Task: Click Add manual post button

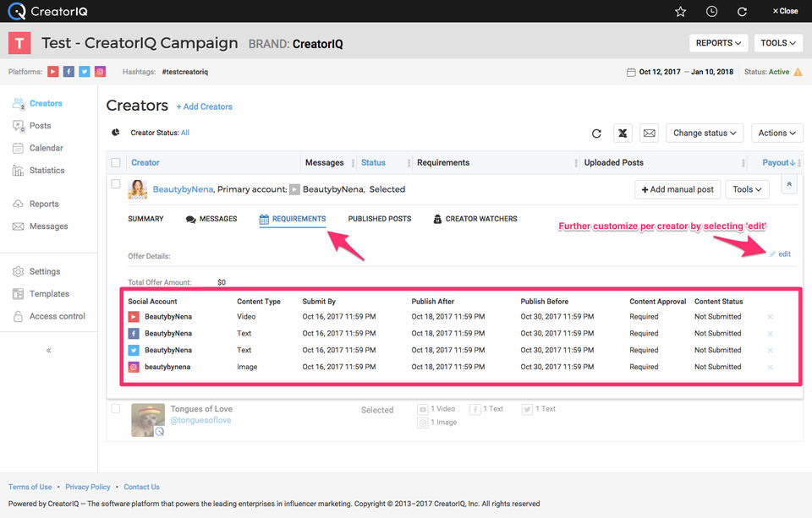Action: coord(678,189)
